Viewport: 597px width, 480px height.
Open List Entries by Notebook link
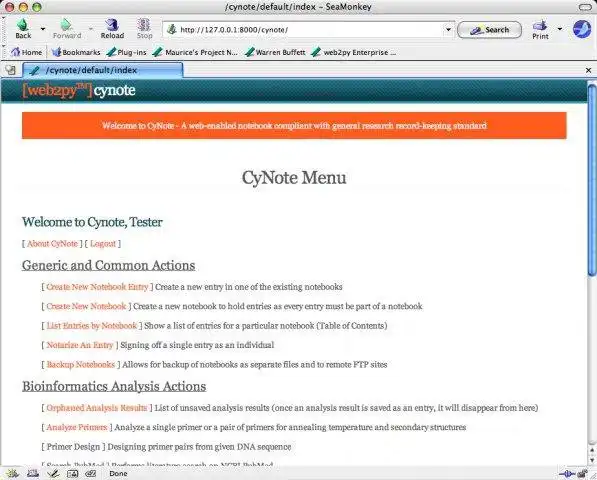click(x=91, y=326)
